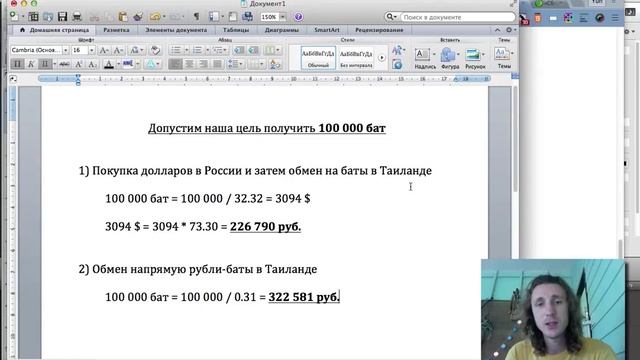
Task: Save the document with floppy icon
Action: 62,16
